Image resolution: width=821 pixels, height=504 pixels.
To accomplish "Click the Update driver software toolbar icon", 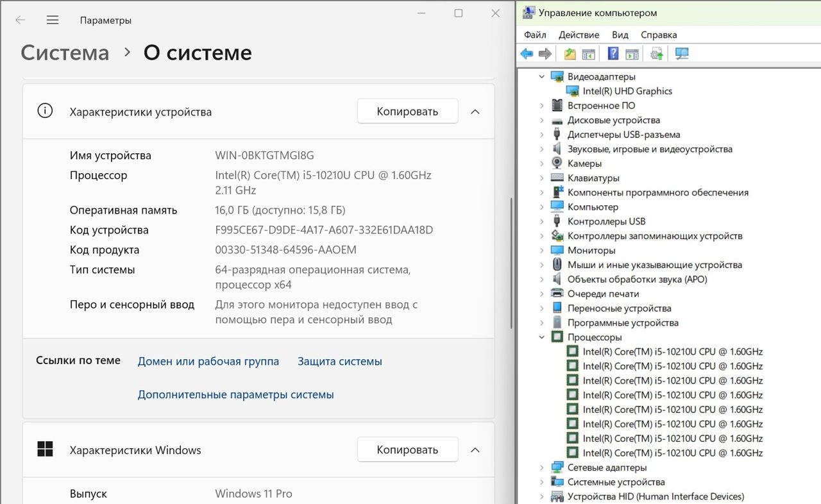I will (x=657, y=54).
